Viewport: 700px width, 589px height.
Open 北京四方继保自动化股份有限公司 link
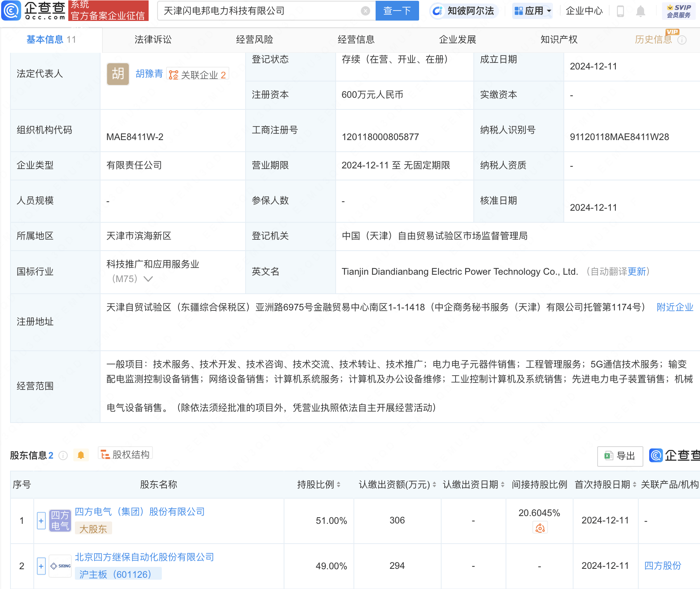144,557
